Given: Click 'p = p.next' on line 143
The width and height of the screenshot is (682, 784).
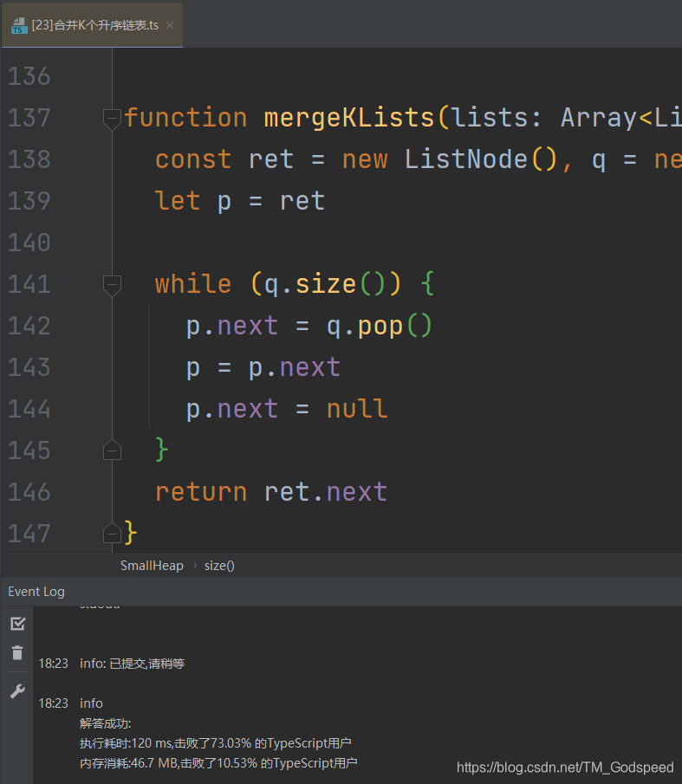Looking at the screenshot, I should click(263, 368).
